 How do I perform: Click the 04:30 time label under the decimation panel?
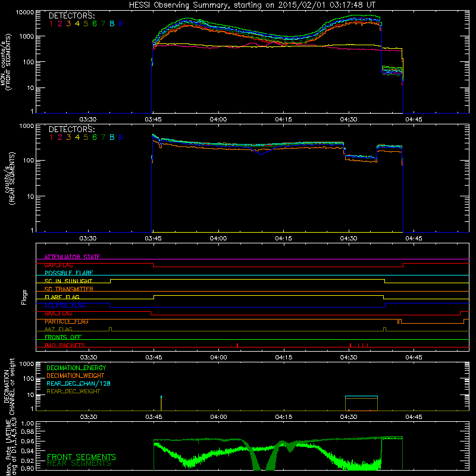(x=349, y=417)
